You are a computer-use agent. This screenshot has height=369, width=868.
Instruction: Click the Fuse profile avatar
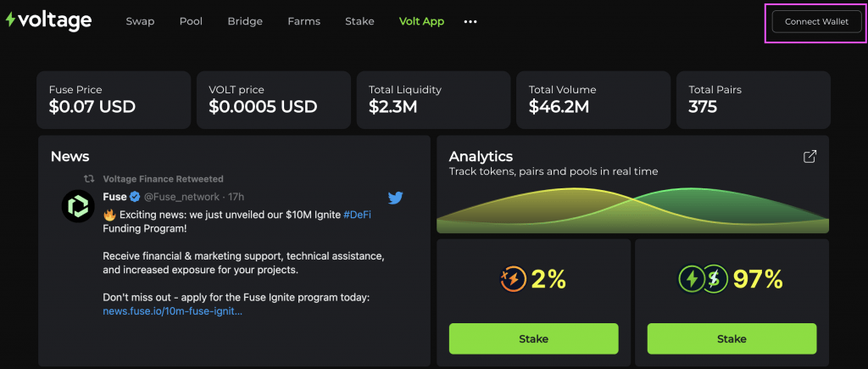(x=78, y=206)
